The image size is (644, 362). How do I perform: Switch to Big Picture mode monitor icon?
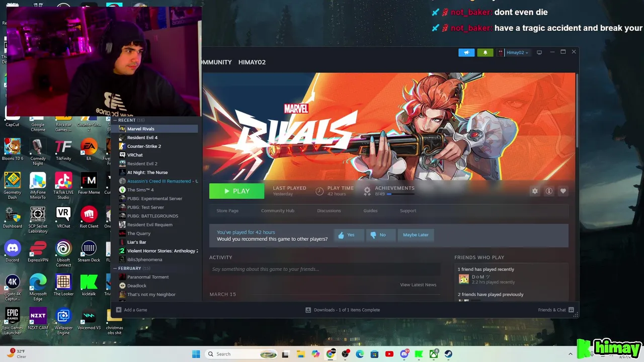click(x=539, y=52)
